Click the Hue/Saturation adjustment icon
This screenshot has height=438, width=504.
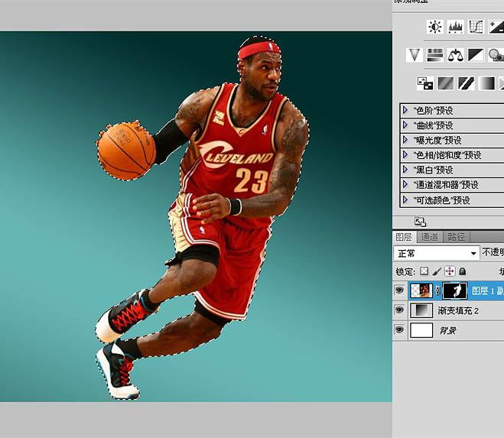coord(435,55)
